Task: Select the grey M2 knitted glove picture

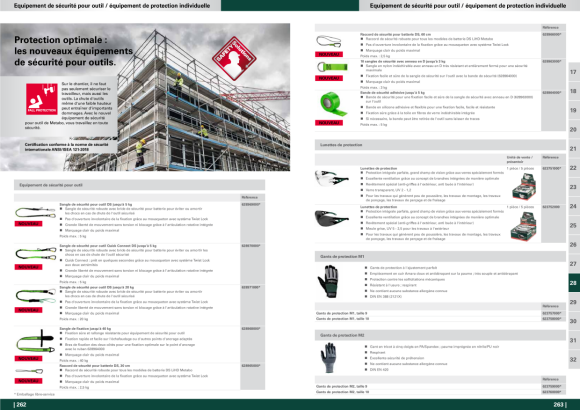Action: [x=328, y=357]
